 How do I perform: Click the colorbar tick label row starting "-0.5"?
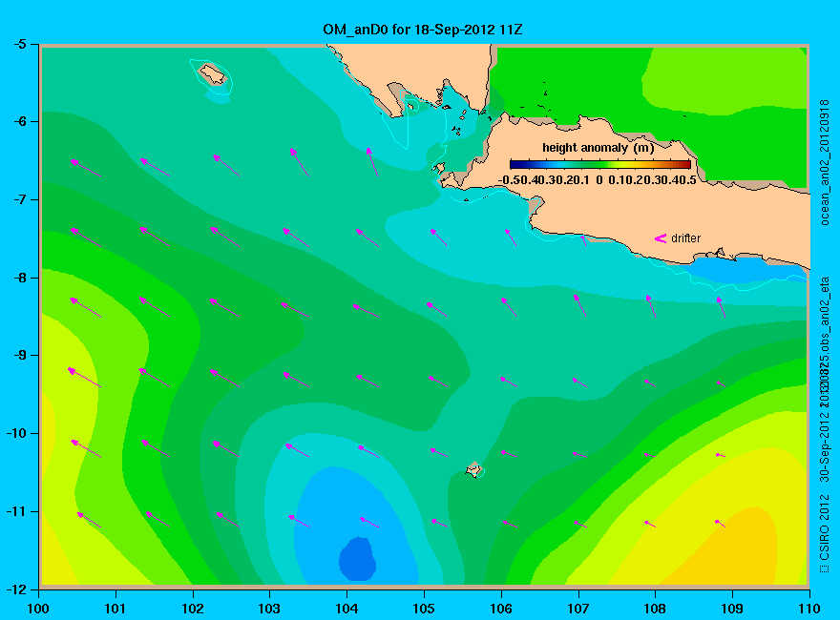[598, 180]
